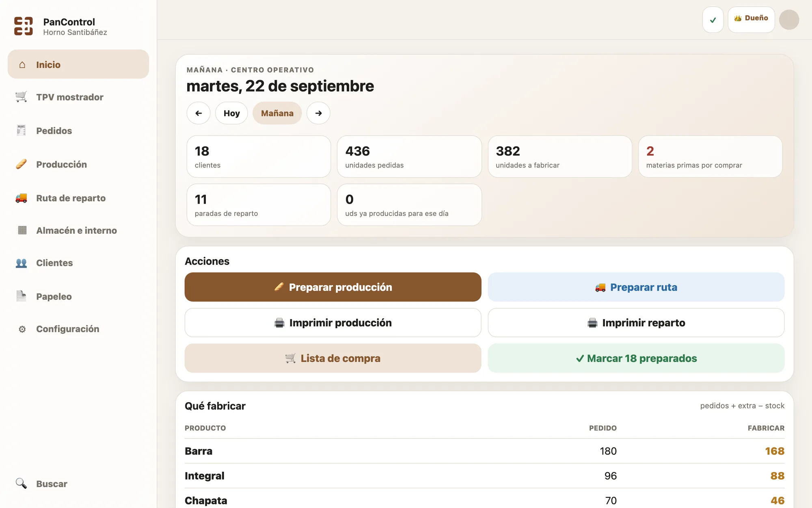Click the Clientes people icon

[x=21, y=263]
